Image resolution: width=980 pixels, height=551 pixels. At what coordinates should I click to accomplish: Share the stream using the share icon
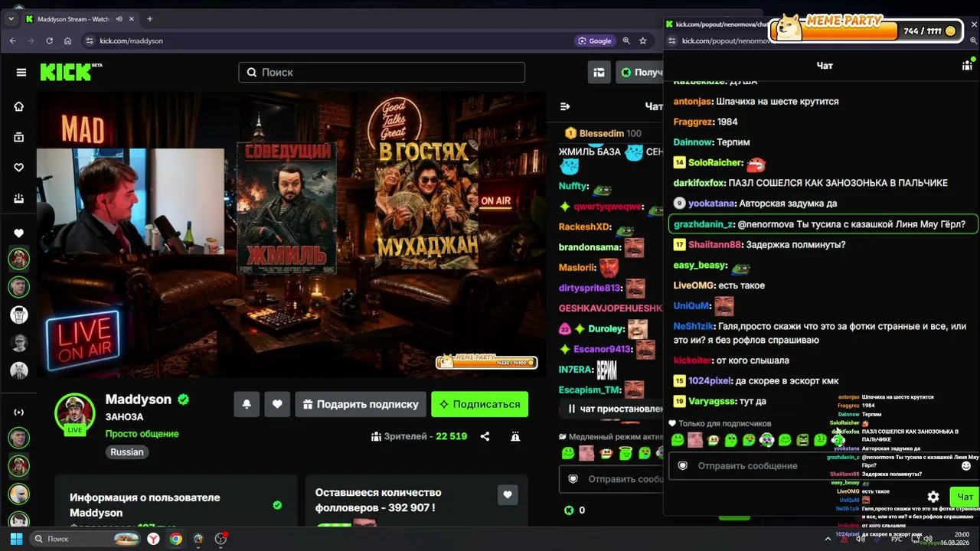click(485, 436)
